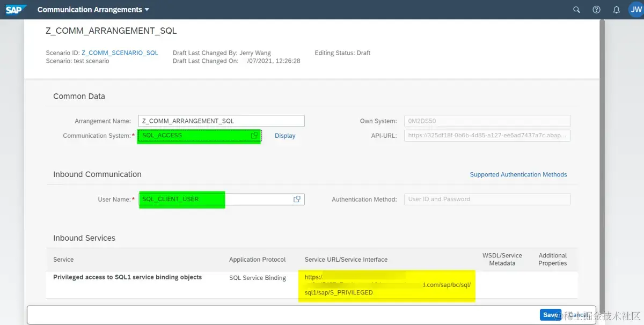Click the WSDL/Service Metadata column header

click(502, 259)
